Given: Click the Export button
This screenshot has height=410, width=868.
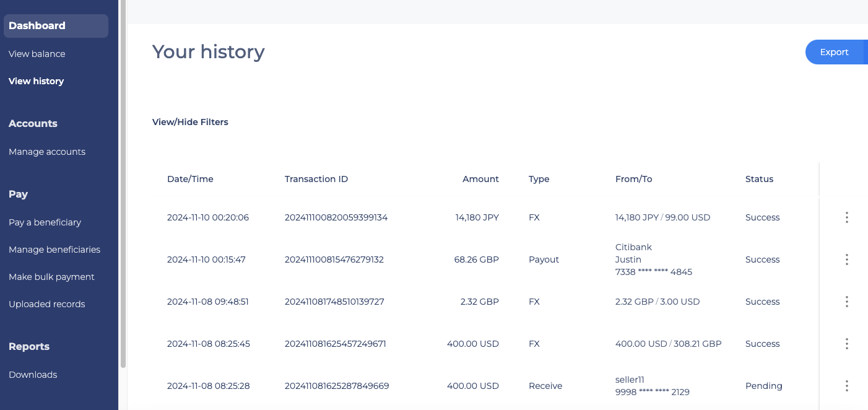Looking at the screenshot, I should pyautogui.click(x=834, y=52).
